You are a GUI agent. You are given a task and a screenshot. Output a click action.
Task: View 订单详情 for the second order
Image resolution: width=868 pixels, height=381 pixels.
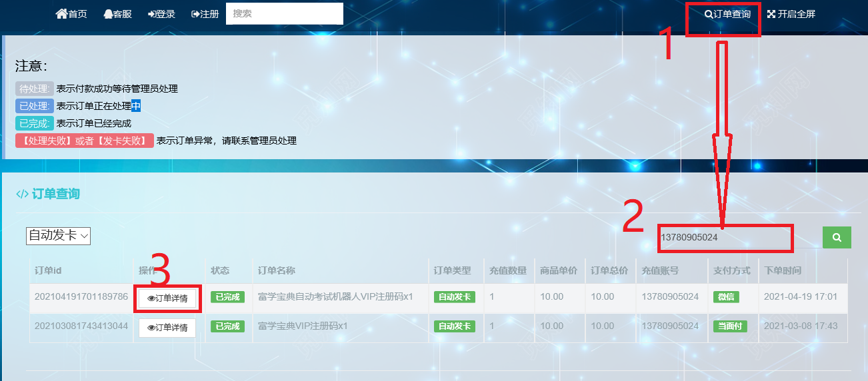[167, 328]
